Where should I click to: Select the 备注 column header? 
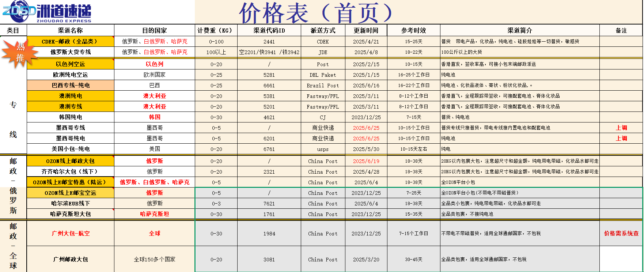point(621,30)
